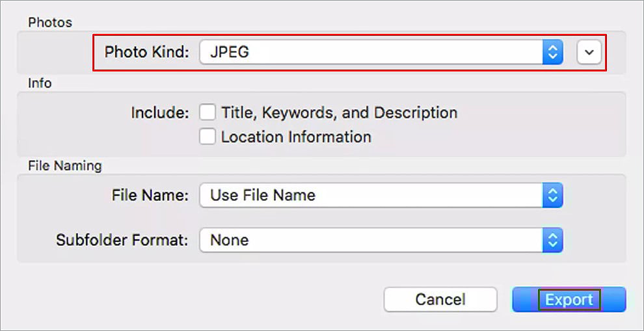644x331 pixels.
Task: Click the Photos section heading
Action: 49,22
